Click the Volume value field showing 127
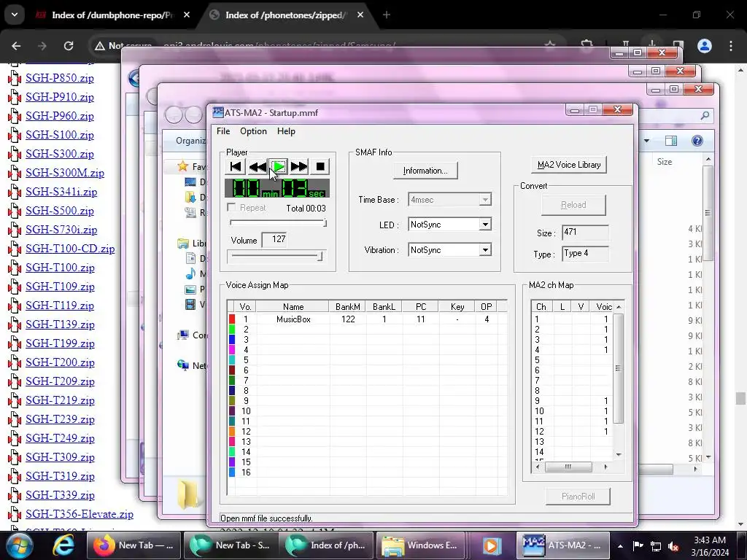The width and height of the screenshot is (747, 560). (x=275, y=239)
